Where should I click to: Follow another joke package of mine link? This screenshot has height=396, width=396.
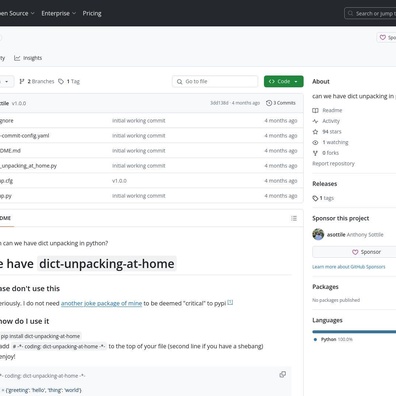click(x=101, y=303)
